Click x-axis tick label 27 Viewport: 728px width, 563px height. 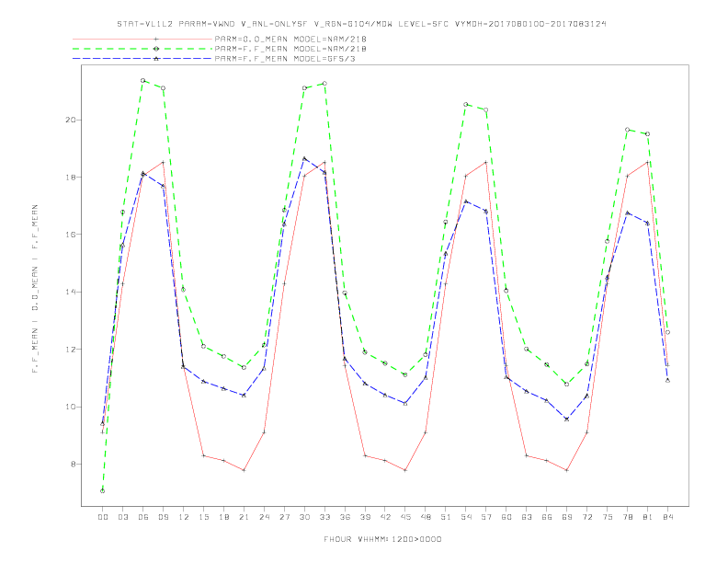click(284, 517)
